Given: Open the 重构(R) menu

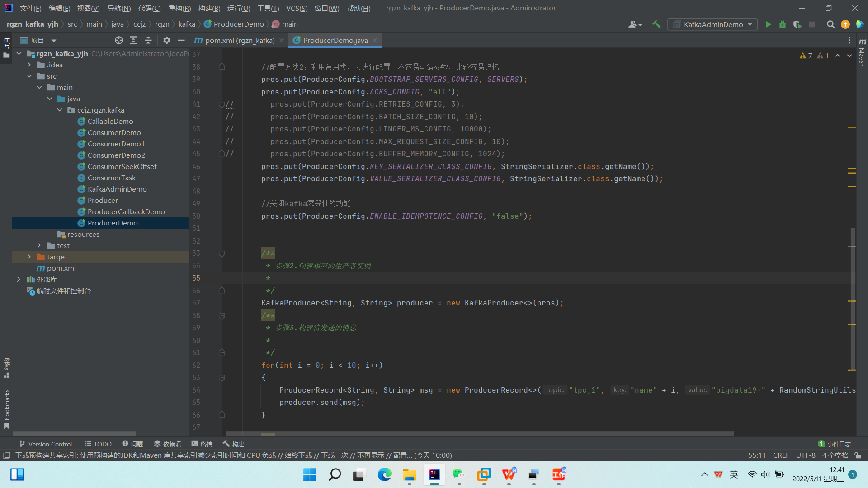Looking at the screenshot, I should (x=179, y=8).
